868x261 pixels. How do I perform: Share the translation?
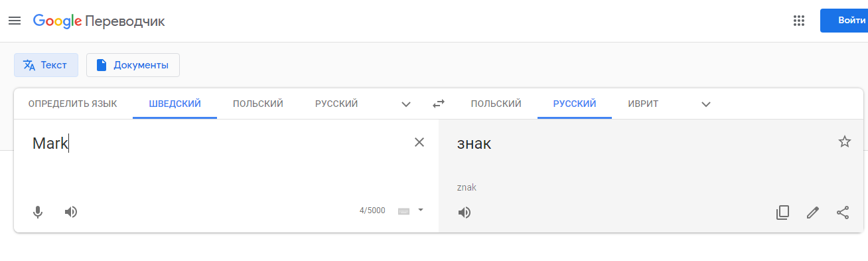pos(843,213)
